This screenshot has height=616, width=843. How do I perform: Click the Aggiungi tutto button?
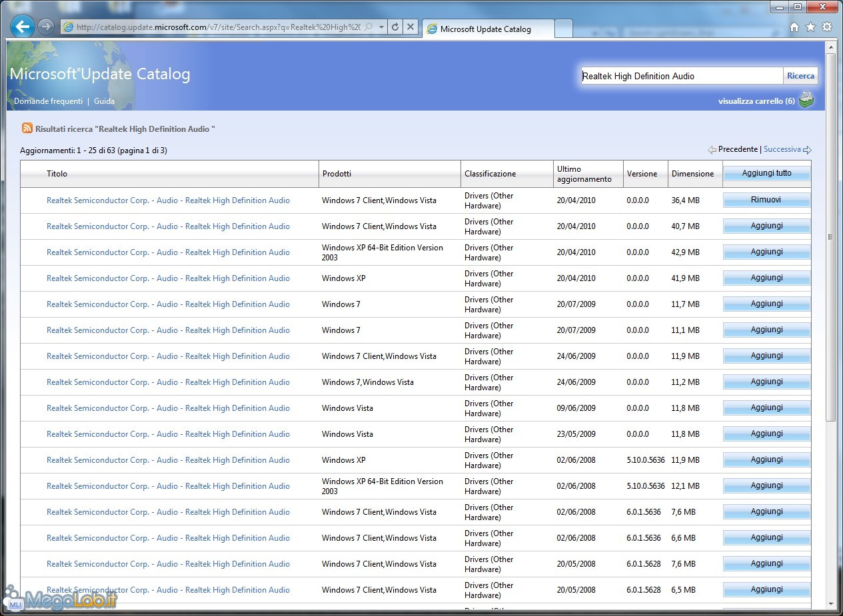(x=766, y=173)
